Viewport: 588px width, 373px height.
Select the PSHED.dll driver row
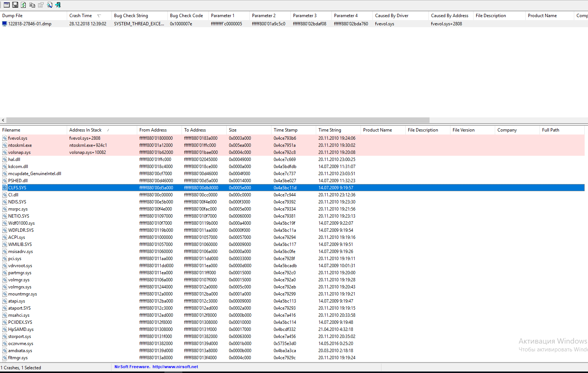(x=292, y=181)
